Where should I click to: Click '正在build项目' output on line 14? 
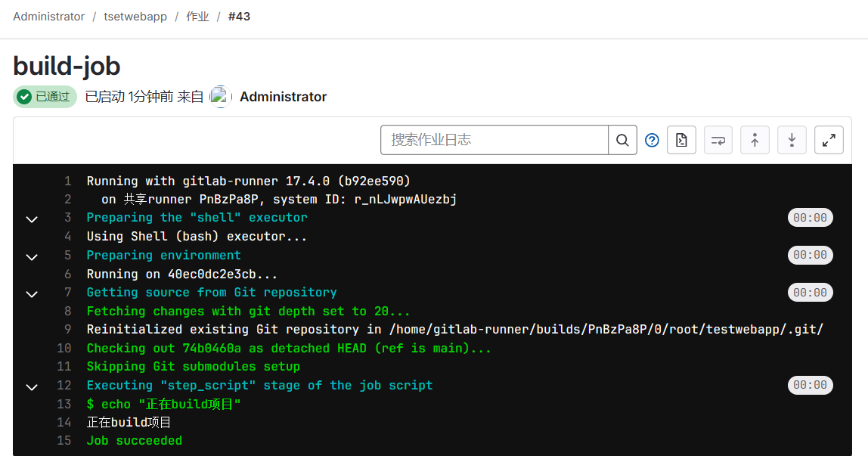[129, 422]
